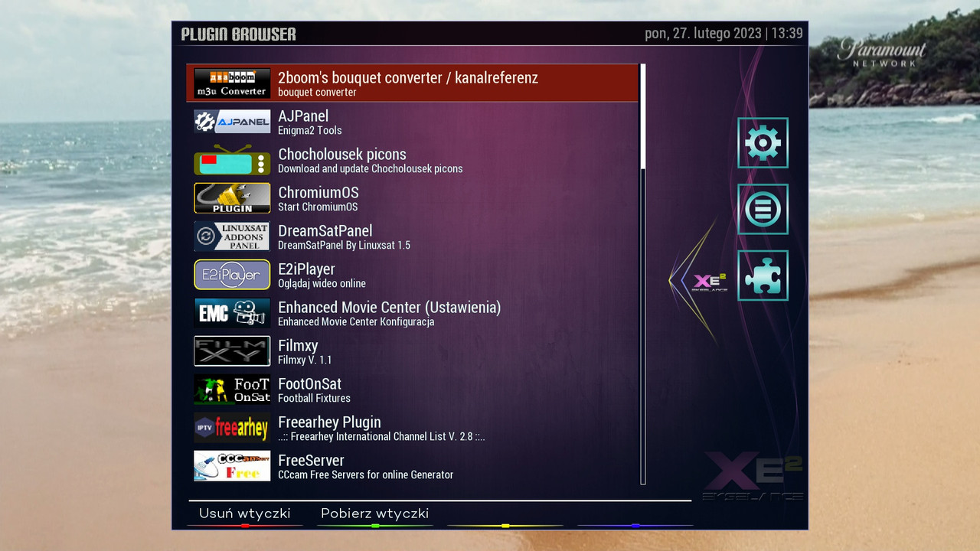
Task: Click 'Download and update Chocholousek picons' description
Action: [371, 169]
